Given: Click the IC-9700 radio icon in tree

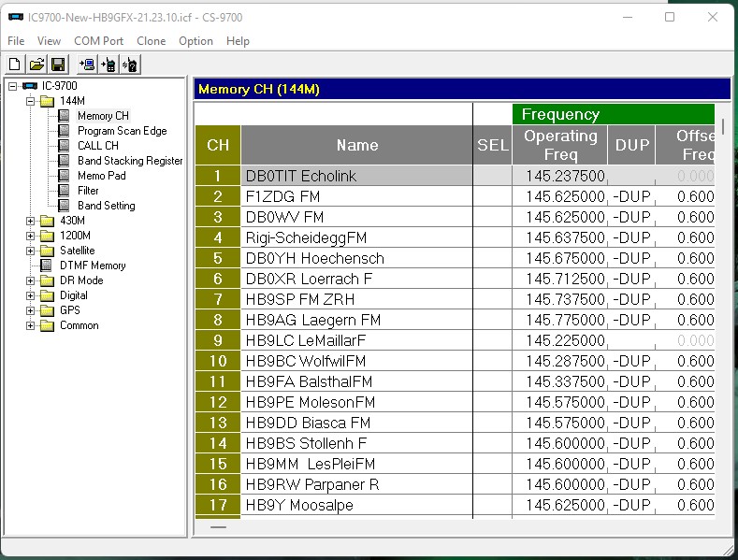Looking at the screenshot, I should 30,86.
